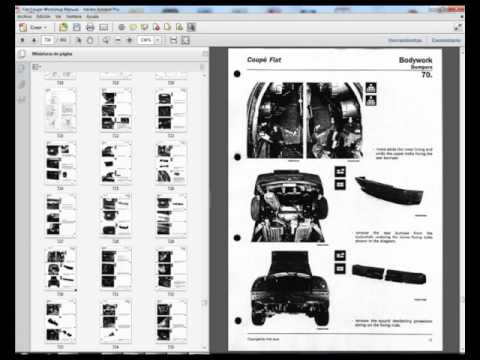The image size is (480, 360).
Task: Click the zoom out minus icon
Action: point(118,40)
